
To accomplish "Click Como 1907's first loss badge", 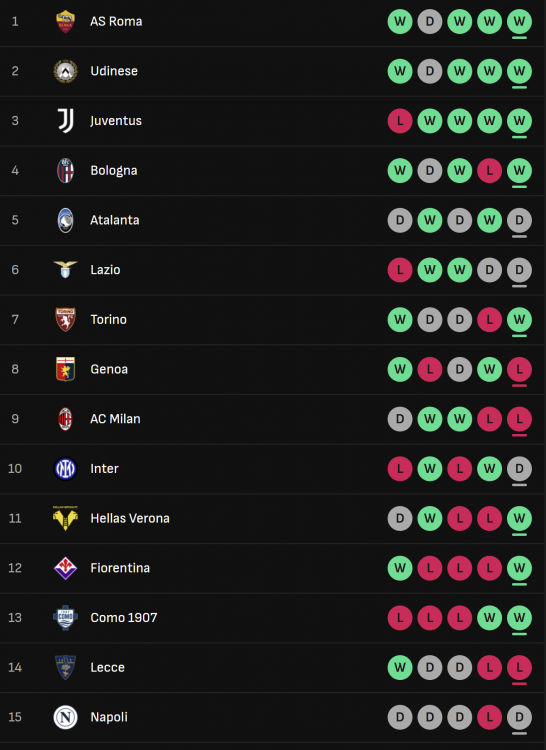I will pos(400,618).
